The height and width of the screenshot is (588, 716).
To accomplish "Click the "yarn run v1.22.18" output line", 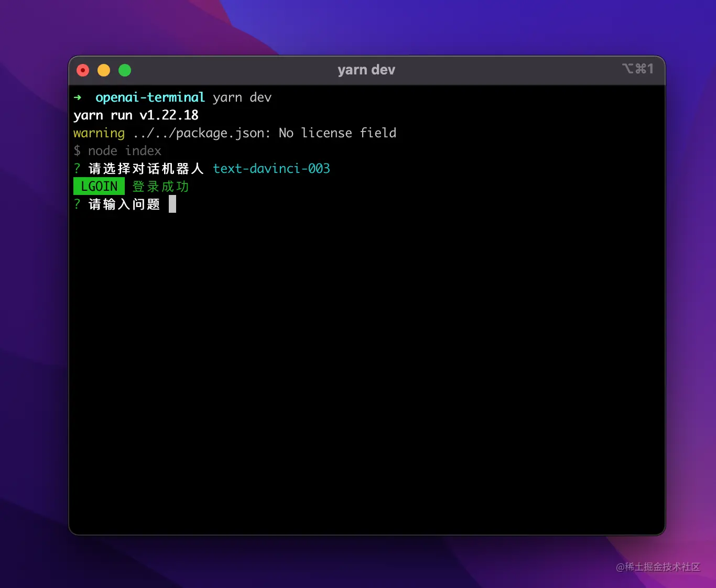I will [136, 115].
